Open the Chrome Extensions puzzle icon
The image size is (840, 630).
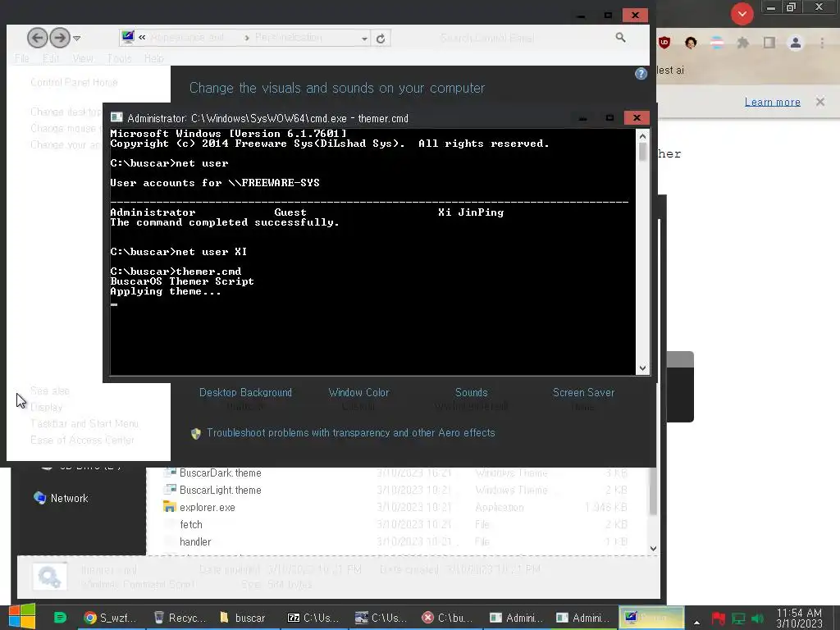(x=743, y=43)
